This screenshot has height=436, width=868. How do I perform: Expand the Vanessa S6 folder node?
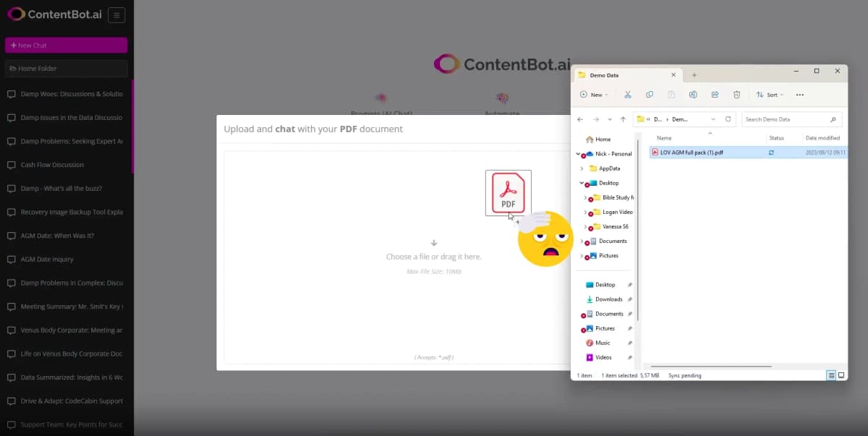585,226
